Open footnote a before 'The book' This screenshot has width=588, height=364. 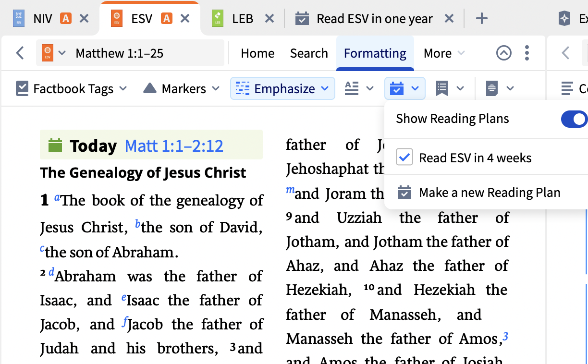[x=57, y=197]
